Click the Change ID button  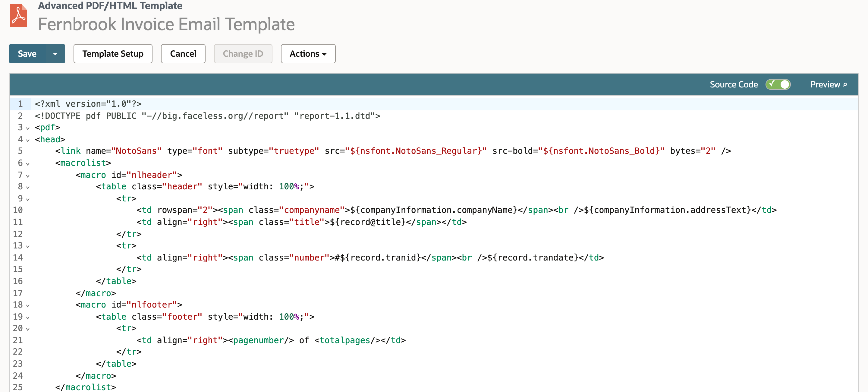[x=243, y=54]
